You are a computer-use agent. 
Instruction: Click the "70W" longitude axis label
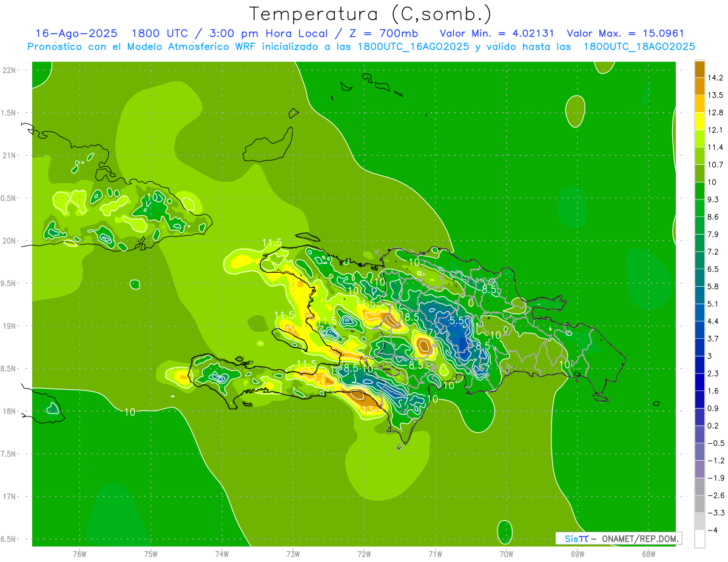click(x=506, y=554)
